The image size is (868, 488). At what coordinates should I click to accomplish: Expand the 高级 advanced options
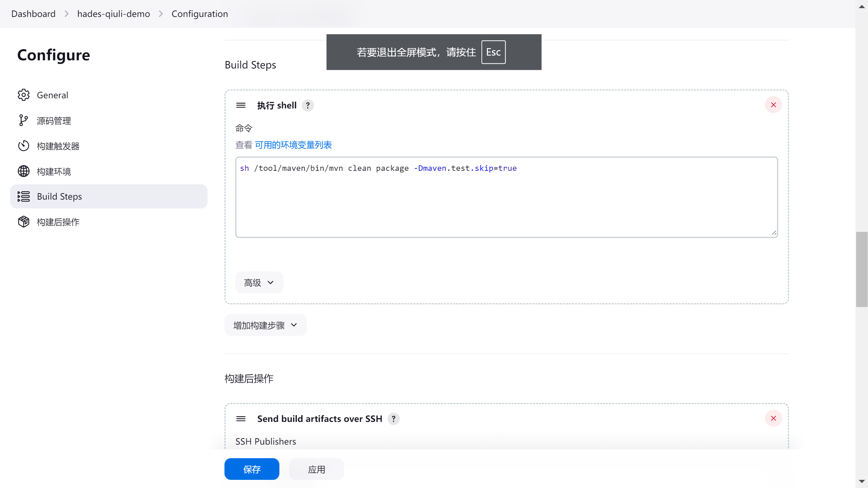(259, 282)
